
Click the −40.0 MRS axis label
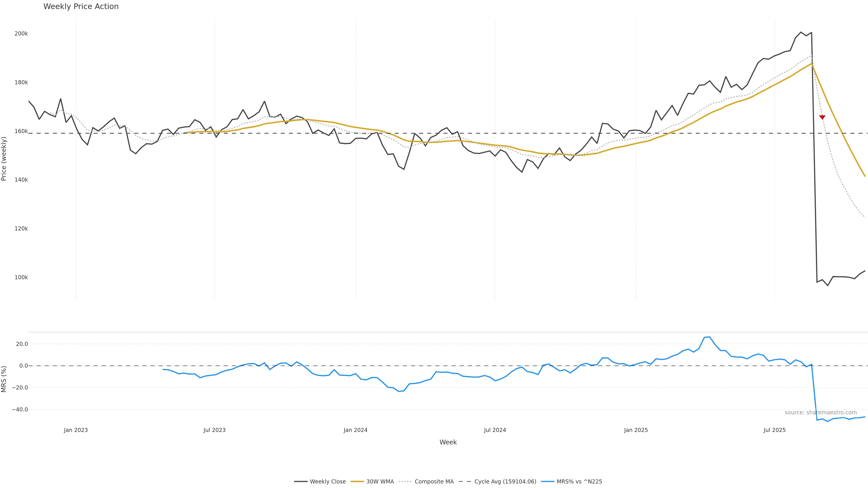coord(20,410)
